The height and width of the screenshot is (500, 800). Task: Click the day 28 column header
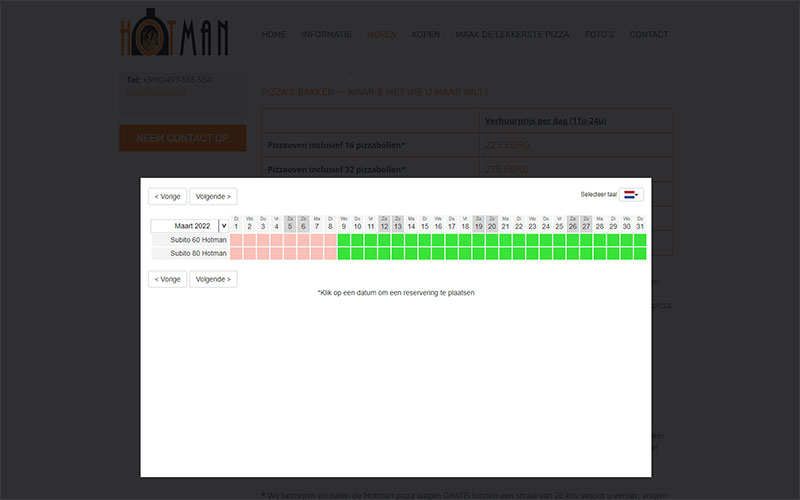point(599,223)
